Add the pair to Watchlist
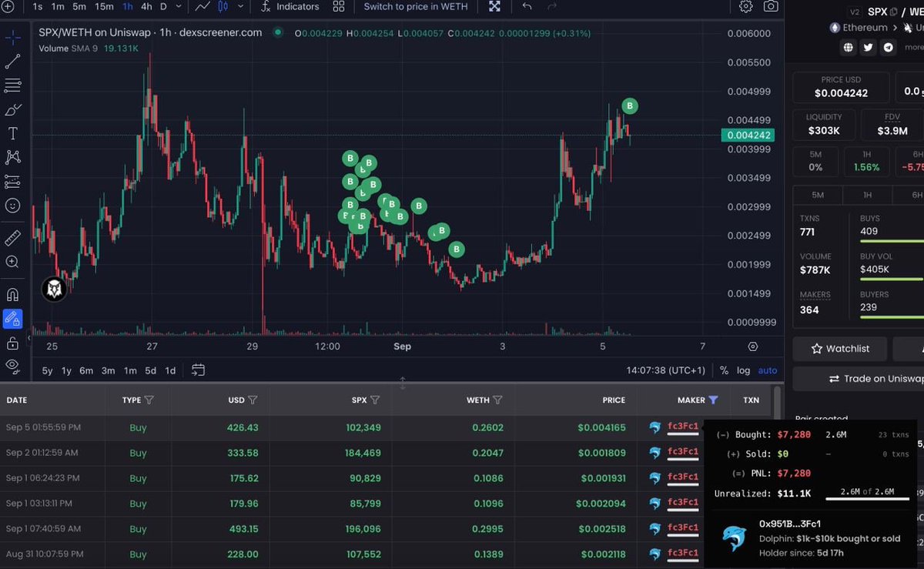924x569 pixels. pos(840,349)
